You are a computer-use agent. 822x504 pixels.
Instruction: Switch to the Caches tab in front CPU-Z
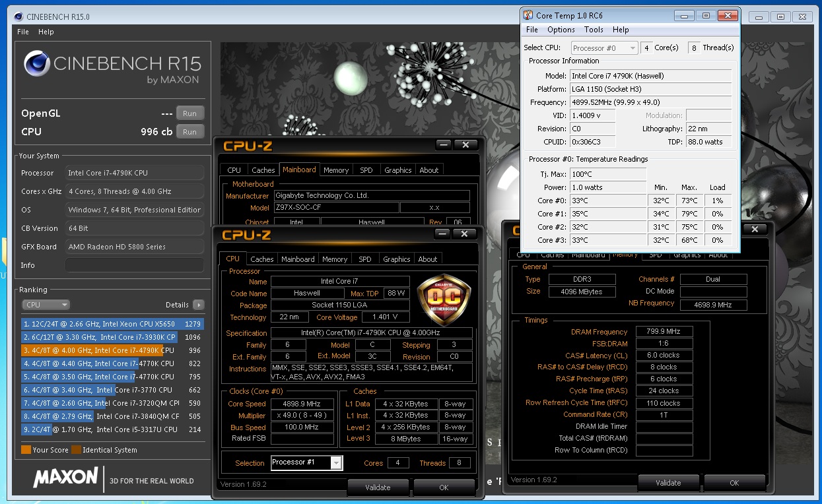[262, 259]
